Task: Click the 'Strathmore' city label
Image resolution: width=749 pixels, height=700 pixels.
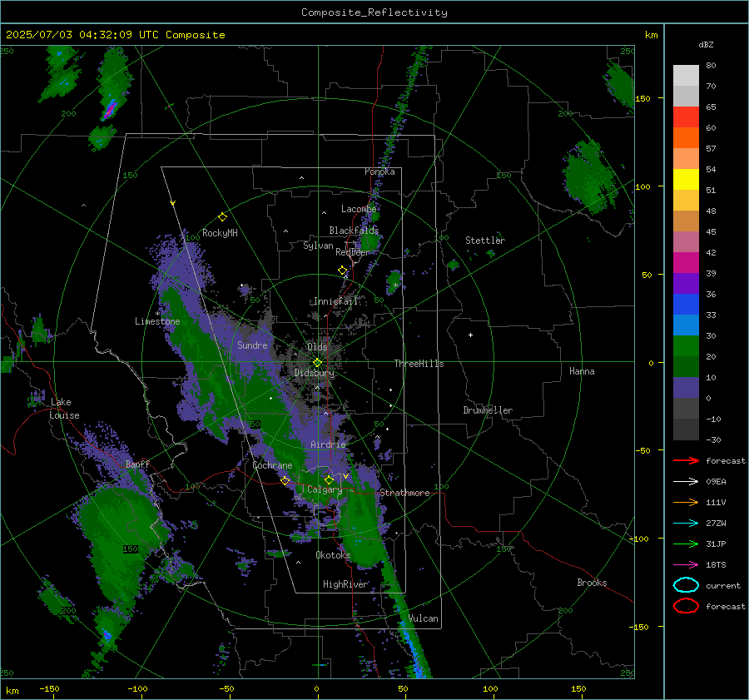Action: (404, 493)
